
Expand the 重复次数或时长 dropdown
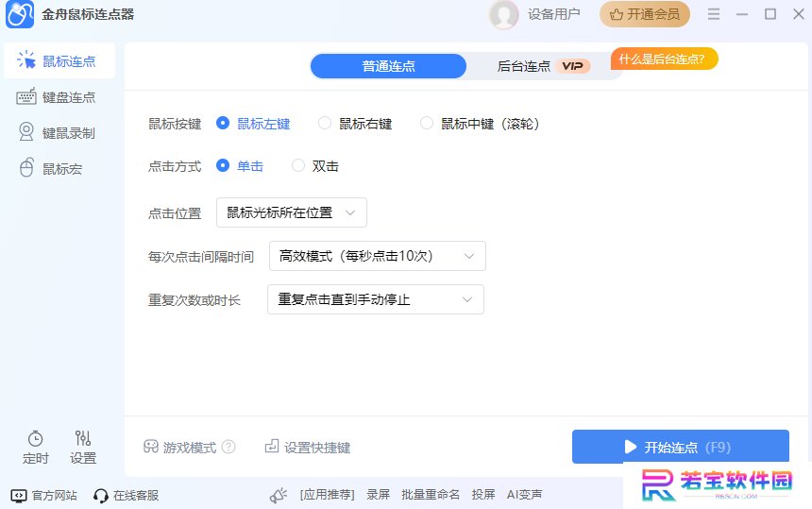[376, 299]
